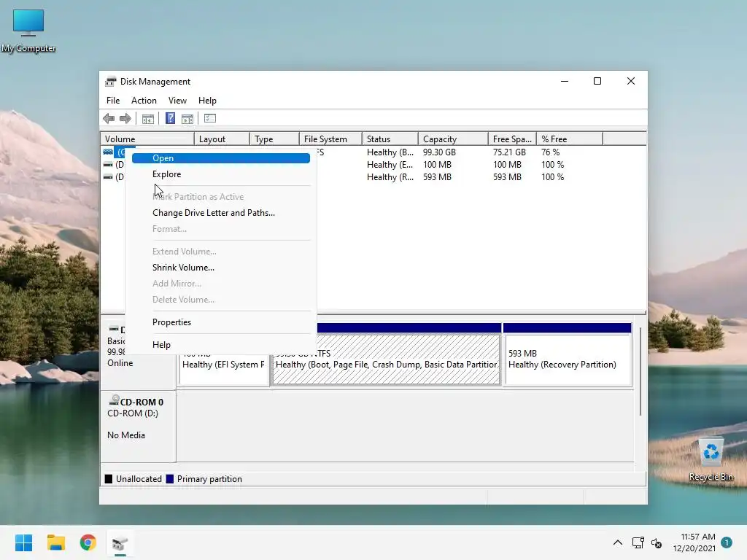
Task: Select the EFI System Partition block
Action: (x=224, y=369)
